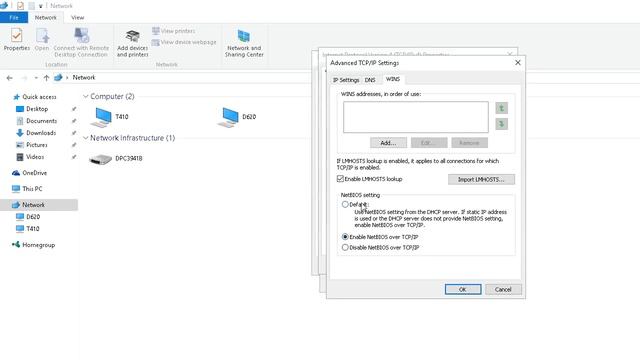Select Enable NetBIOS over TCP/IP
The width and height of the screenshot is (640, 360).
pyautogui.click(x=345, y=237)
